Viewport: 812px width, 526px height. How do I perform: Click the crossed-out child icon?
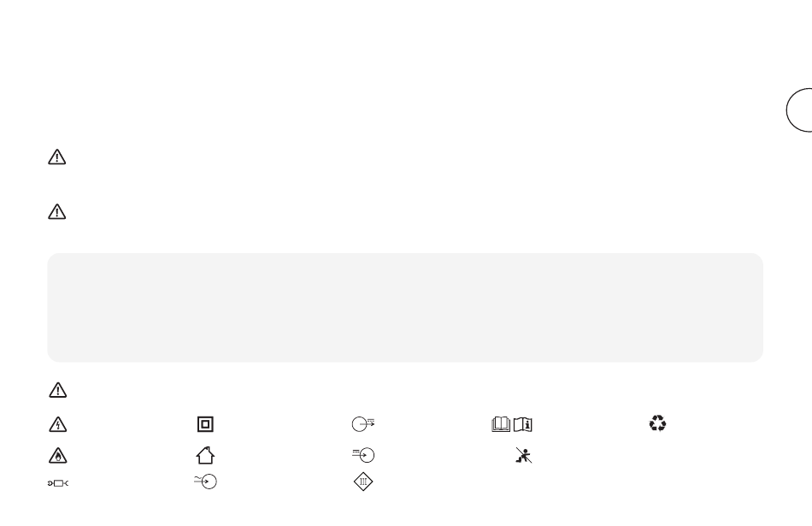pyautogui.click(x=524, y=455)
